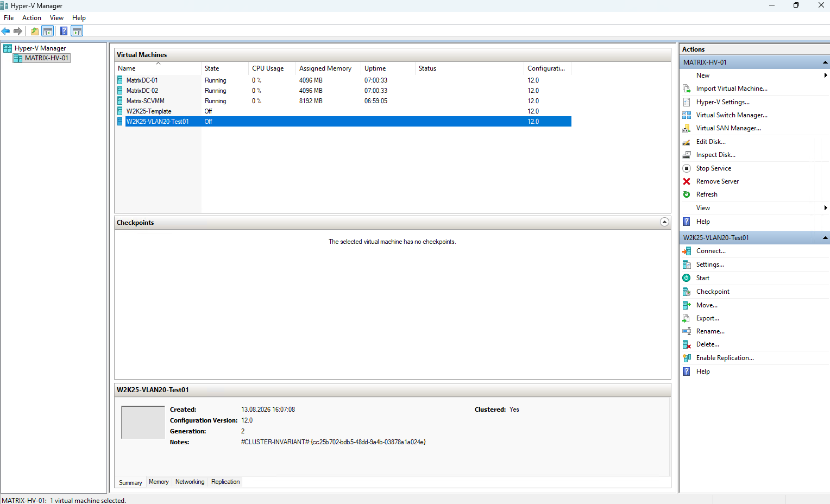Click the Virtual Switch Manager icon
Screen dimensions: 830x504
click(687, 115)
